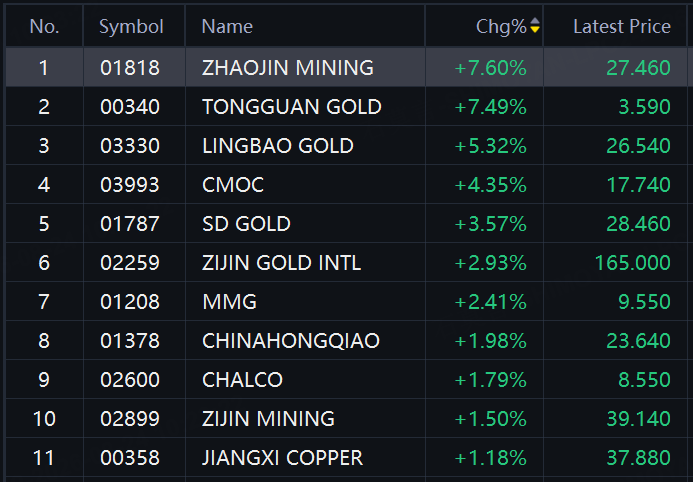Click the +7.49% change value
The height and width of the screenshot is (482, 693).
pyautogui.click(x=491, y=107)
